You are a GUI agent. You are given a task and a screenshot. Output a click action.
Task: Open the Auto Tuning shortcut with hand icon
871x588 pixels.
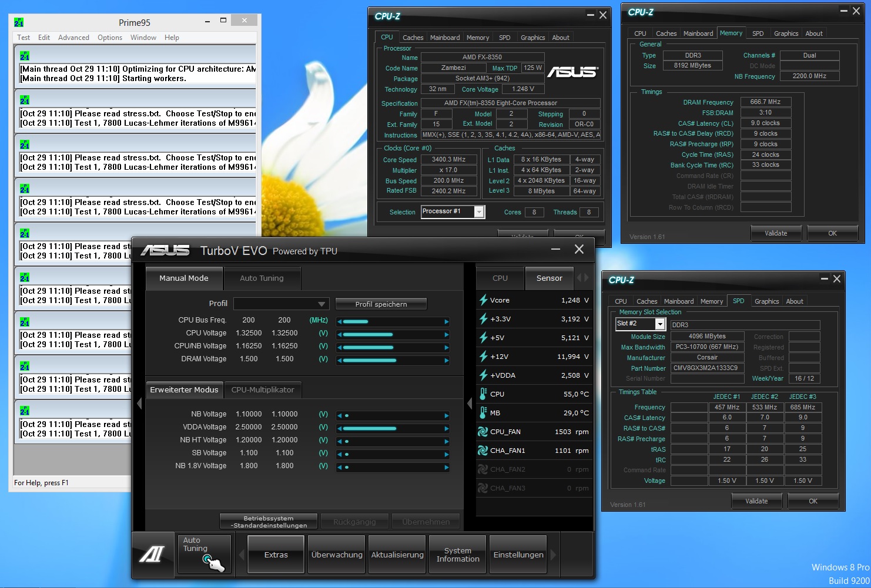205,555
